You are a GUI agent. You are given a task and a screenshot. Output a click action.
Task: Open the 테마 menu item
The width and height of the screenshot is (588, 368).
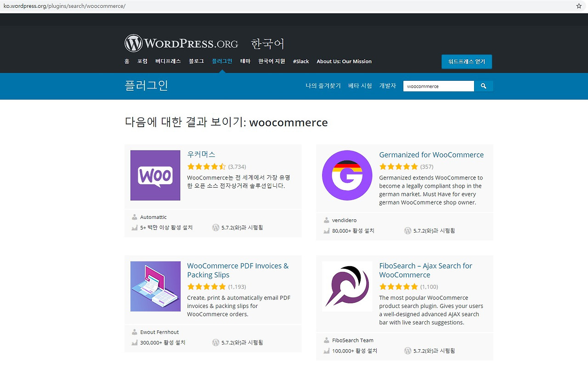click(x=245, y=61)
